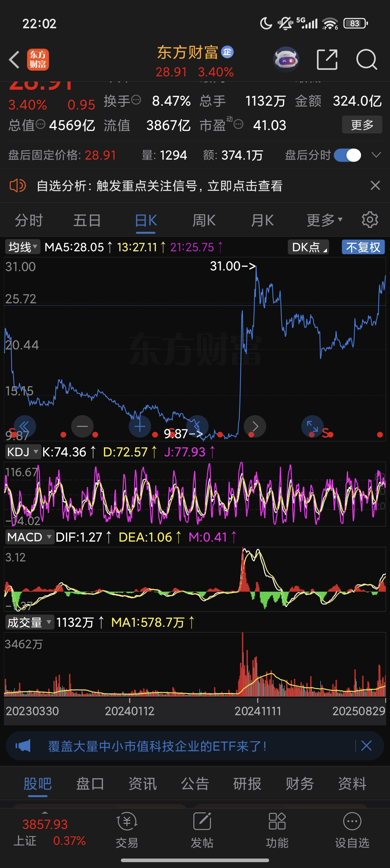Open the 盘口 tab
This screenshot has height=868, width=390.
click(x=90, y=783)
